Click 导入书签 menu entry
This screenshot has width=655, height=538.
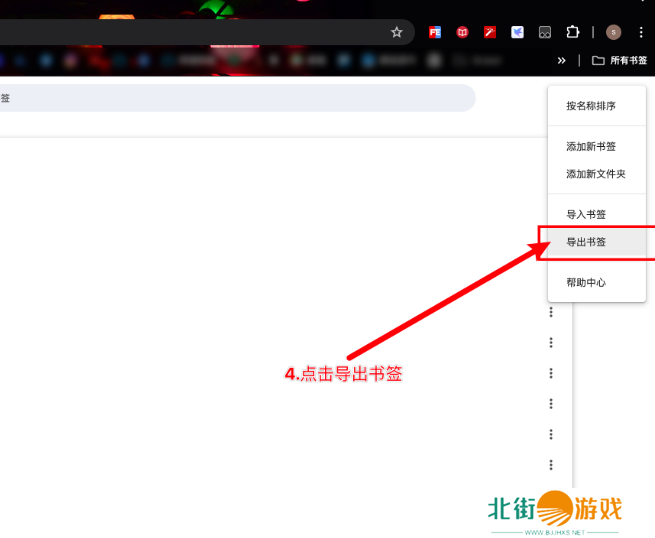[586, 214]
